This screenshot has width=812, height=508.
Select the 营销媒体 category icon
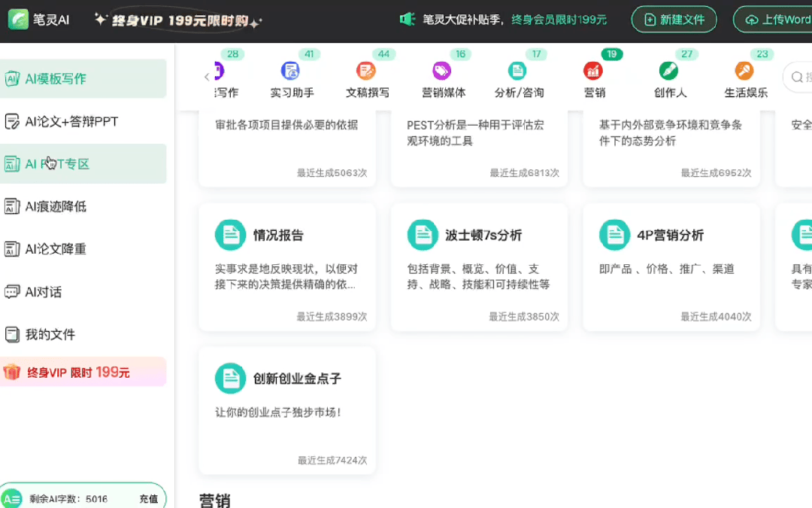click(442, 71)
